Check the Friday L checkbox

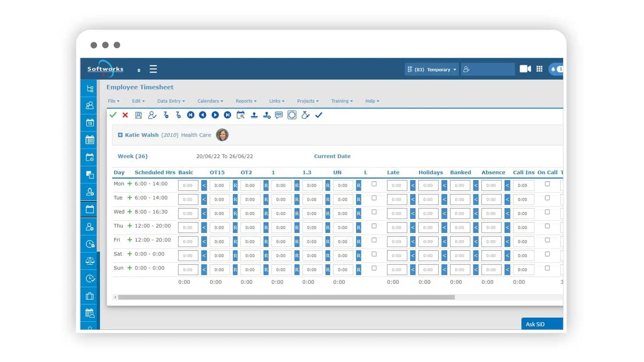pos(374,240)
